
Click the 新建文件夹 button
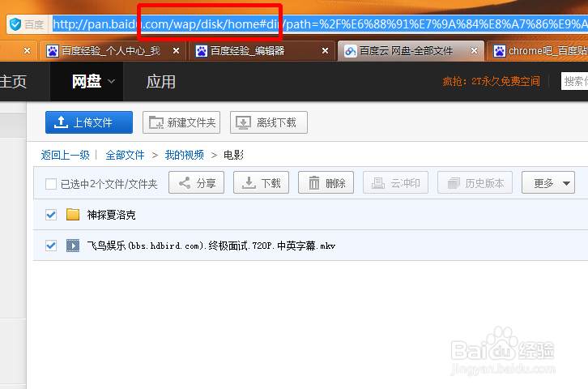pyautogui.click(x=181, y=122)
